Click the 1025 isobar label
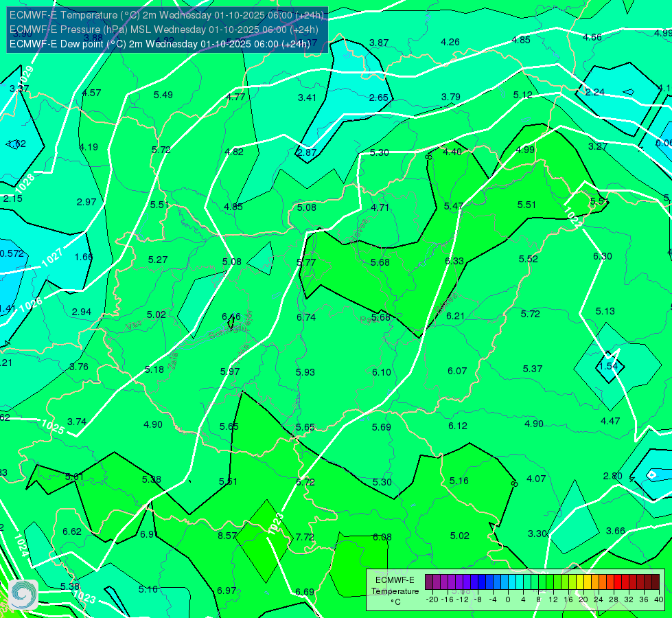Viewport: 672px width, 618px height. (53, 427)
